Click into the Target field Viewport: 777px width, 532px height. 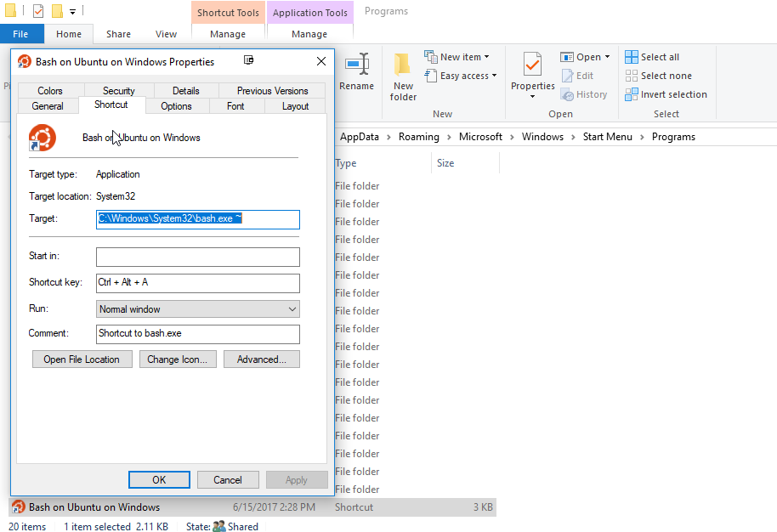(198, 219)
